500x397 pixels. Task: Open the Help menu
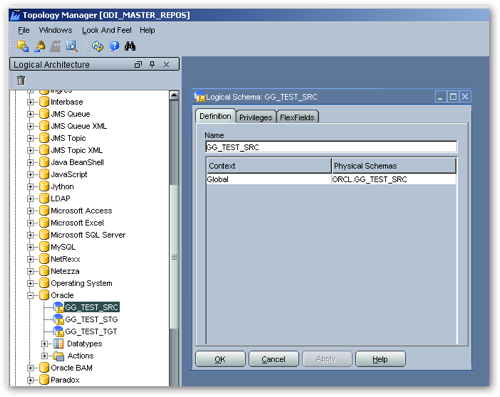[x=147, y=30]
